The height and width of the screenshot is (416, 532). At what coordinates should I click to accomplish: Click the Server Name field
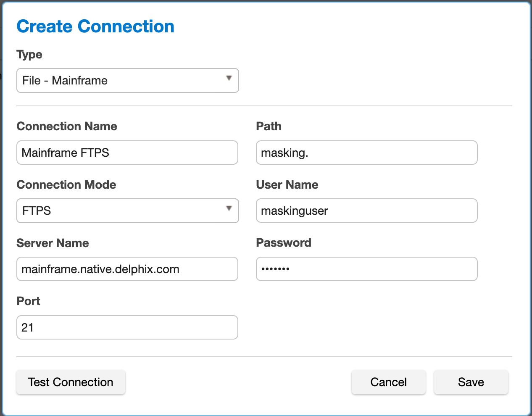127,269
